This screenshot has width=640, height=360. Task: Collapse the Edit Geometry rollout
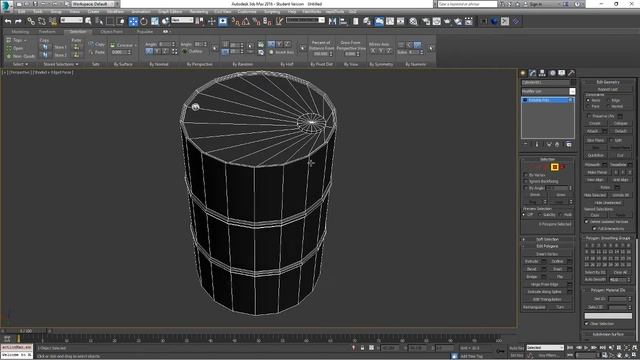608,82
